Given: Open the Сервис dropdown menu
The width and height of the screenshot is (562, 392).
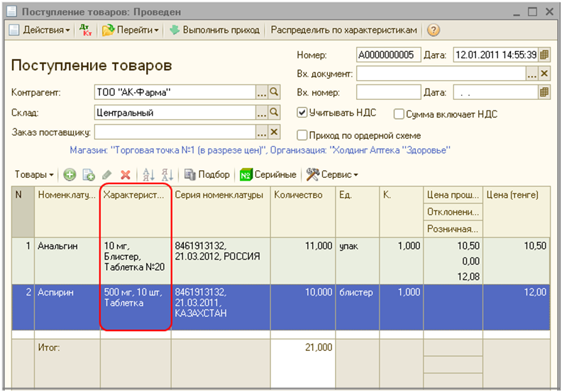Looking at the screenshot, I should (333, 174).
